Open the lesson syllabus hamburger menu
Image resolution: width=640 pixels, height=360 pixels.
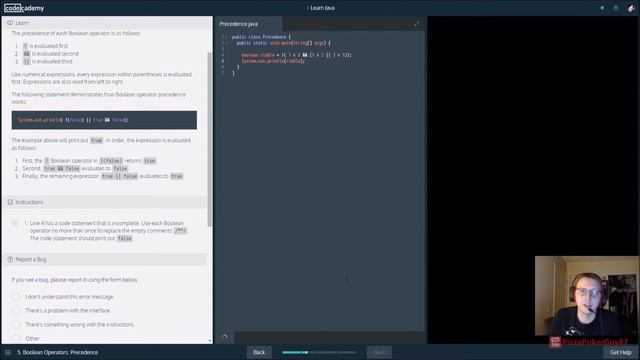pos(8,352)
